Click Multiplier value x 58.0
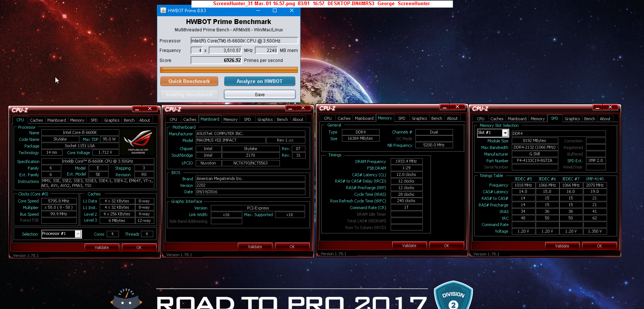 click(x=59, y=207)
